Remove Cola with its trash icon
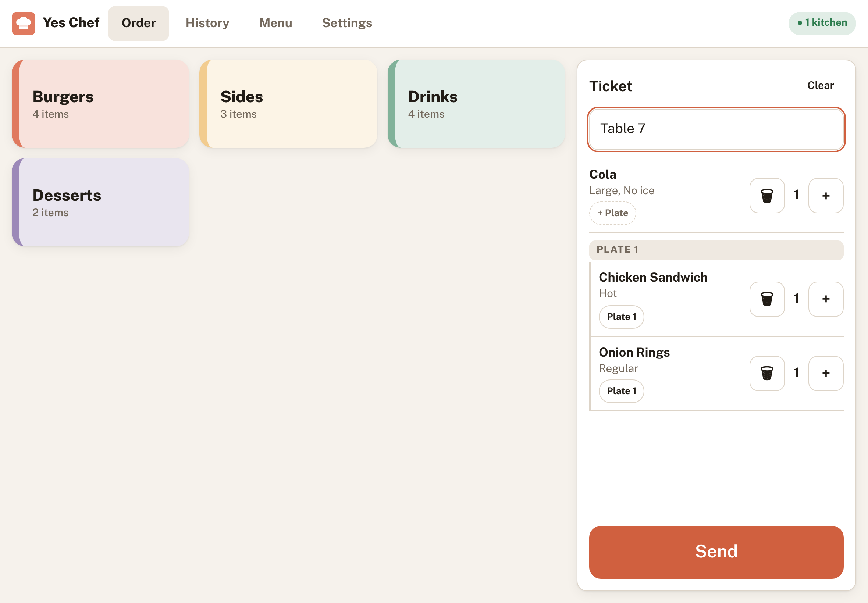Screen dimensions: 868x603 tap(767, 196)
